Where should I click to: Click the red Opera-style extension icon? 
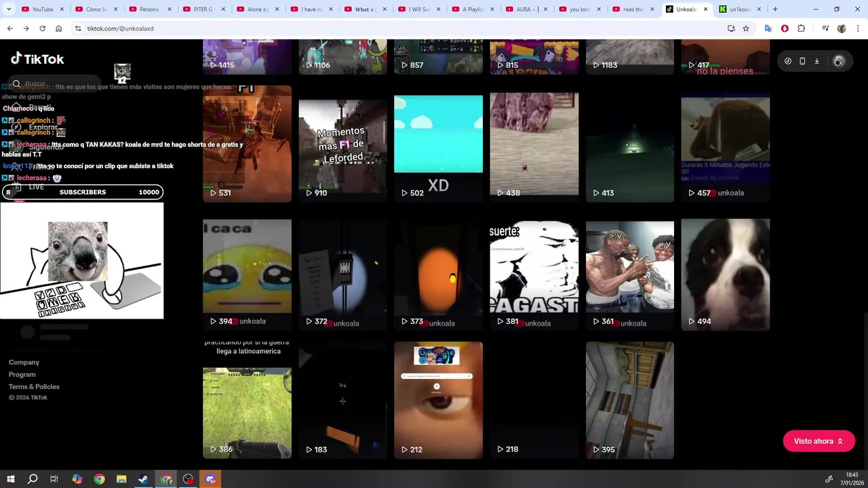pyautogui.click(x=785, y=28)
